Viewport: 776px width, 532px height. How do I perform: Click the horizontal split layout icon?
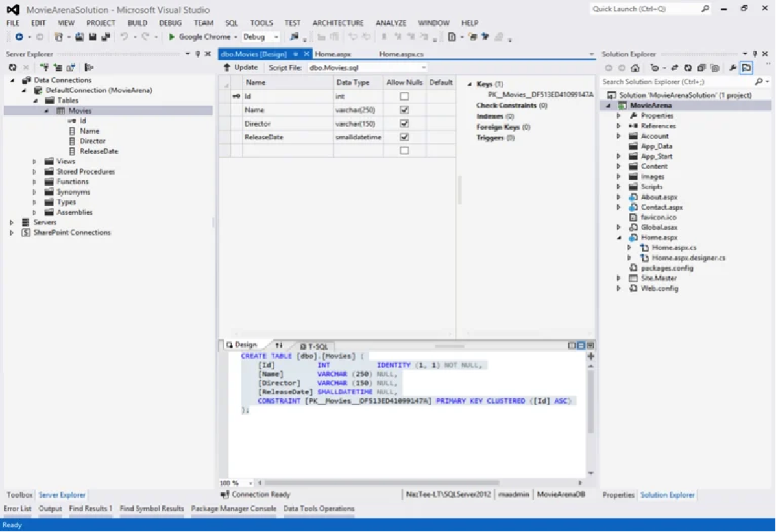[x=581, y=345]
